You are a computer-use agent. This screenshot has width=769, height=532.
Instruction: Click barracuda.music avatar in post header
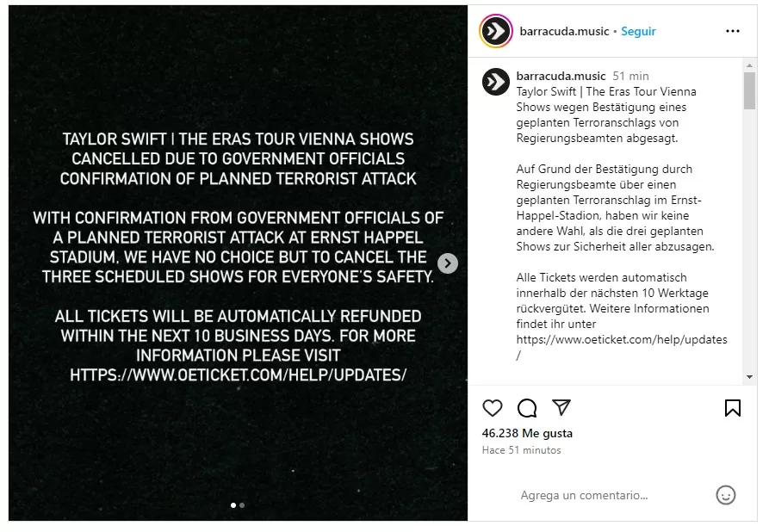[x=496, y=31]
